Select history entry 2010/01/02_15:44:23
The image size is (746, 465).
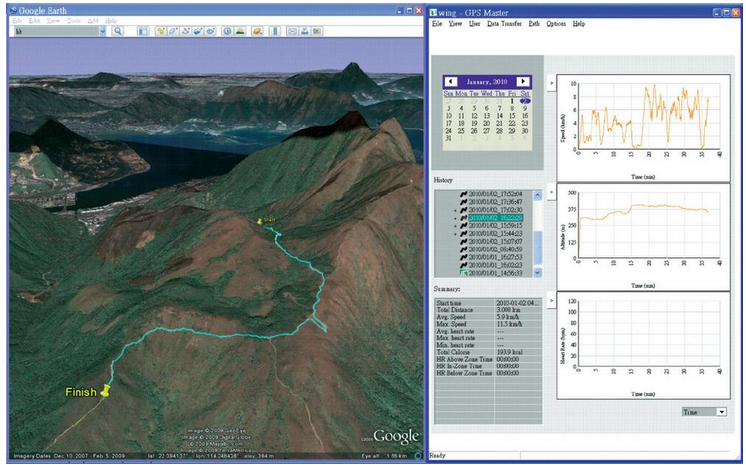coord(495,234)
